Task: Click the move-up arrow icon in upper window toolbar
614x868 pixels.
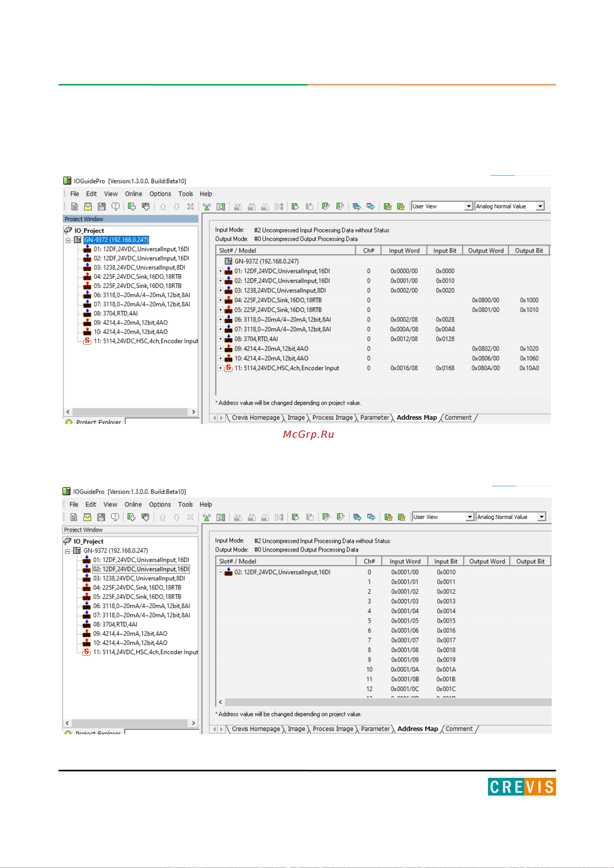Action: [163, 206]
